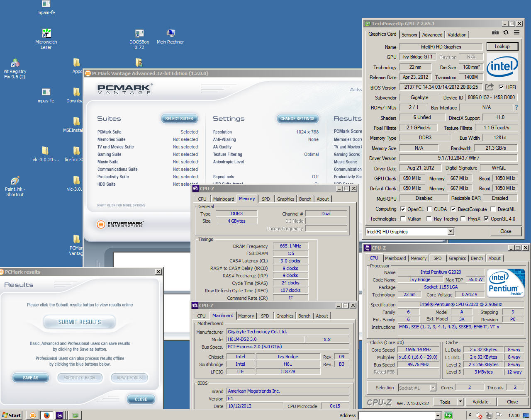531x420 pixels.
Task: Select the Mein Rechner desktop icon
Action: point(170,36)
